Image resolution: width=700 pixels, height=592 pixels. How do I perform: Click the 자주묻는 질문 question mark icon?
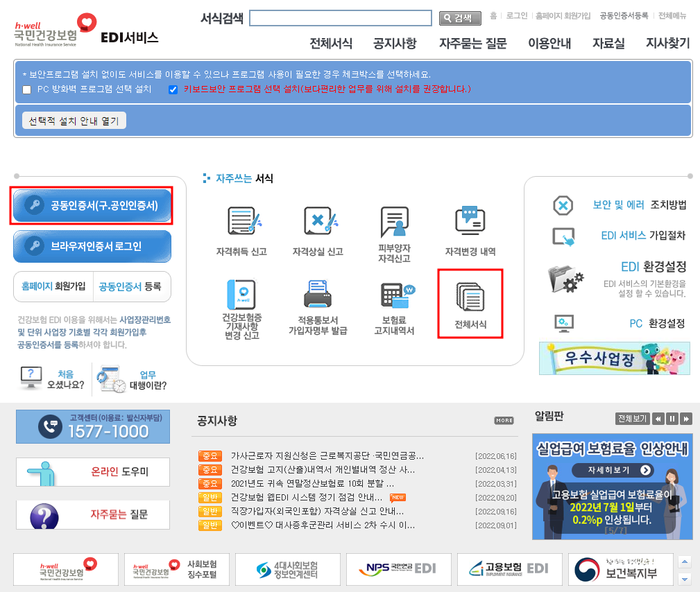[x=44, y=516]
